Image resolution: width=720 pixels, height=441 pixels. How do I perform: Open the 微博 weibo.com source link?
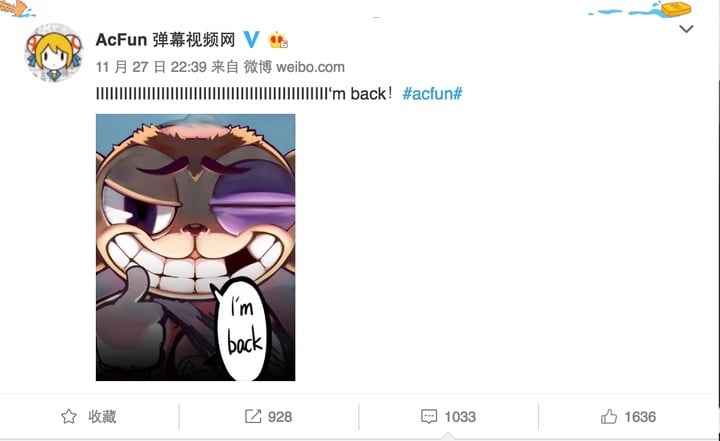click(294, 67)
